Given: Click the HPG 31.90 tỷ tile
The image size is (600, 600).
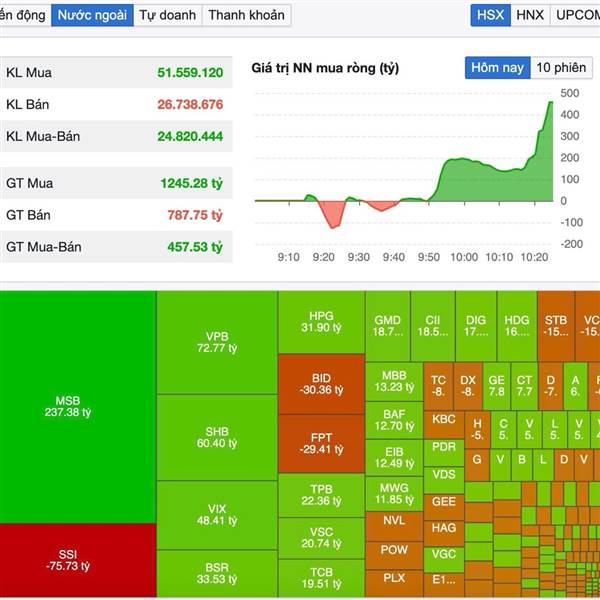Looking at the screenshot, I should click(x=321, y=322).
